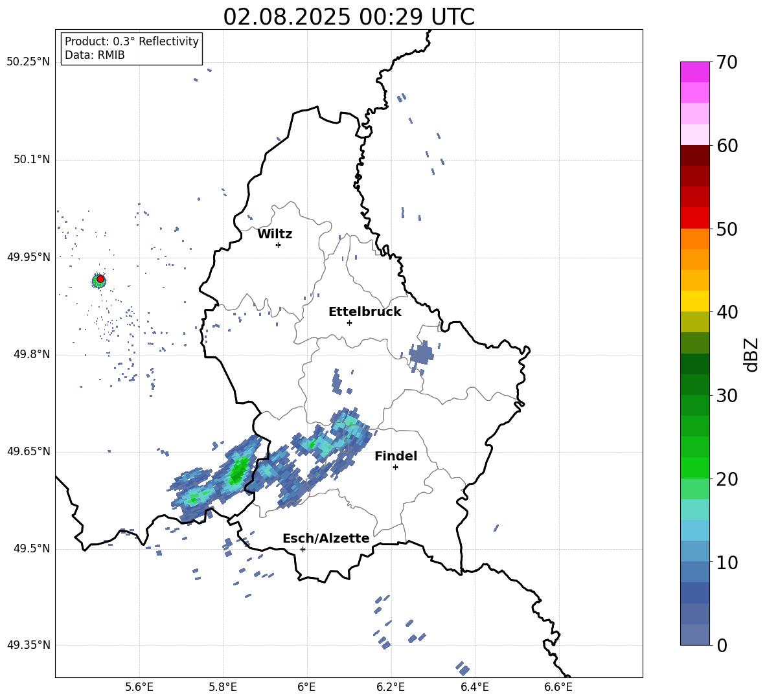Click the Wiltz station cross marker
Viewport: 767px width, 700px height.
pyautogui.click(x=279, y=245)
